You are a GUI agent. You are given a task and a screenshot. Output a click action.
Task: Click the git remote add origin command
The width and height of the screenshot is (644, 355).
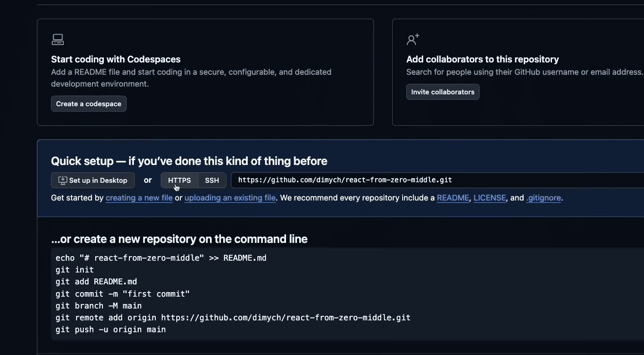pos(233,318)
